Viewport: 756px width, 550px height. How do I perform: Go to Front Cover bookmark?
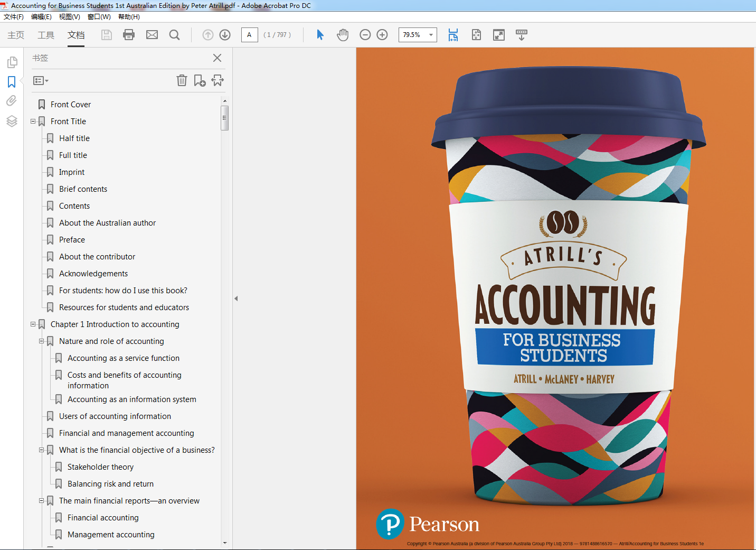[x=71, y=105]
